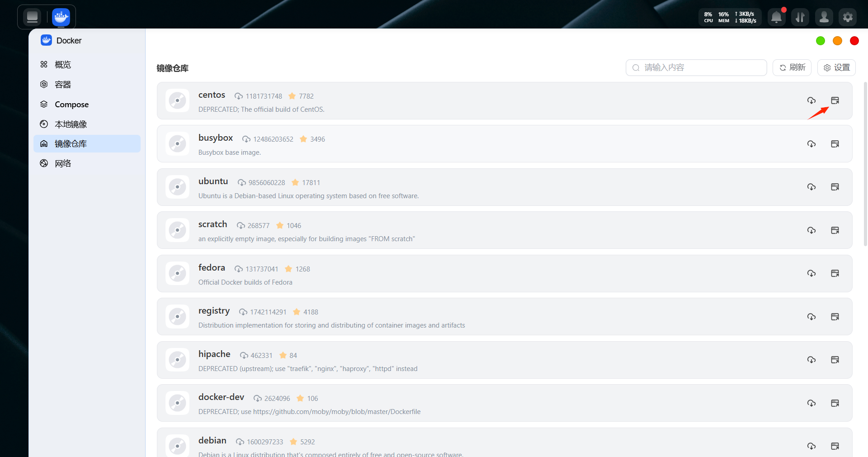
Task: Open the 概览 overview page
Action: click(87, 65)
